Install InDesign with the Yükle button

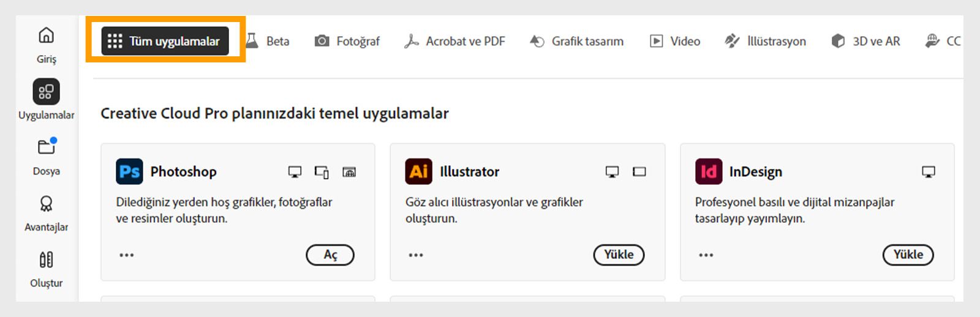(x=908, y=255)
